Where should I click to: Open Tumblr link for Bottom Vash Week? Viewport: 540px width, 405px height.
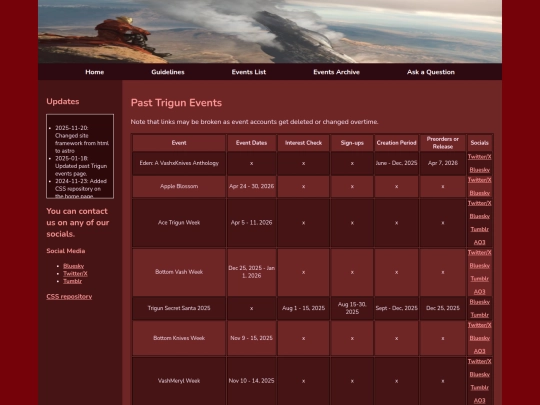pos(479,279)
